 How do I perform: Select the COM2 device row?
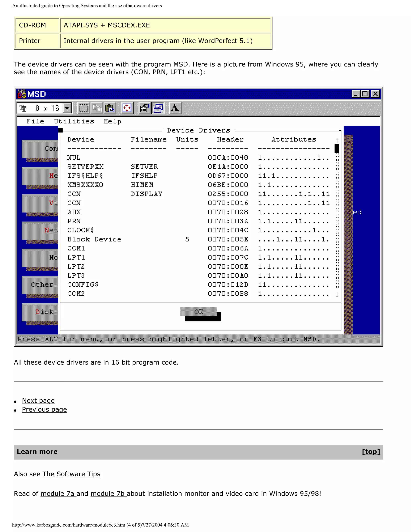click(198, 294)
